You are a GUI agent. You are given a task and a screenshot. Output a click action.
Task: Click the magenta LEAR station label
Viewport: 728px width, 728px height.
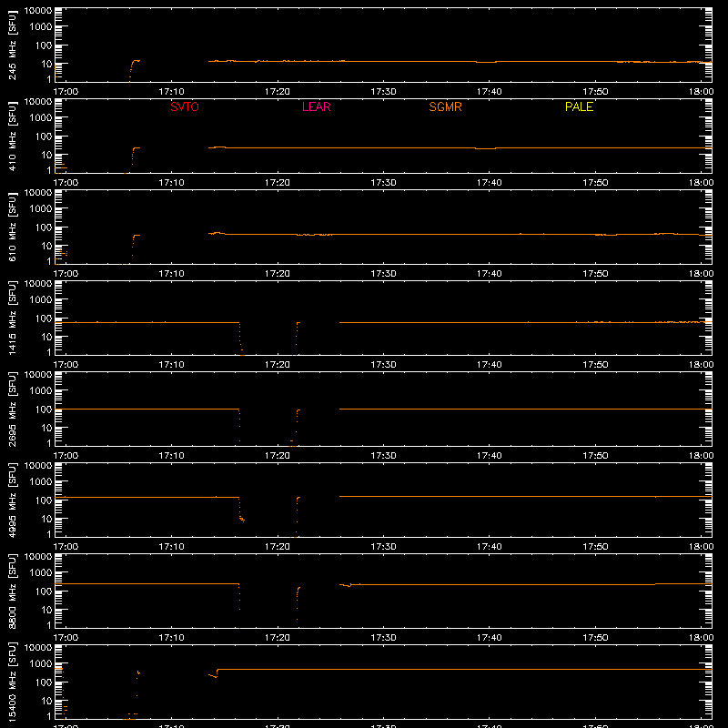(316, 106)
